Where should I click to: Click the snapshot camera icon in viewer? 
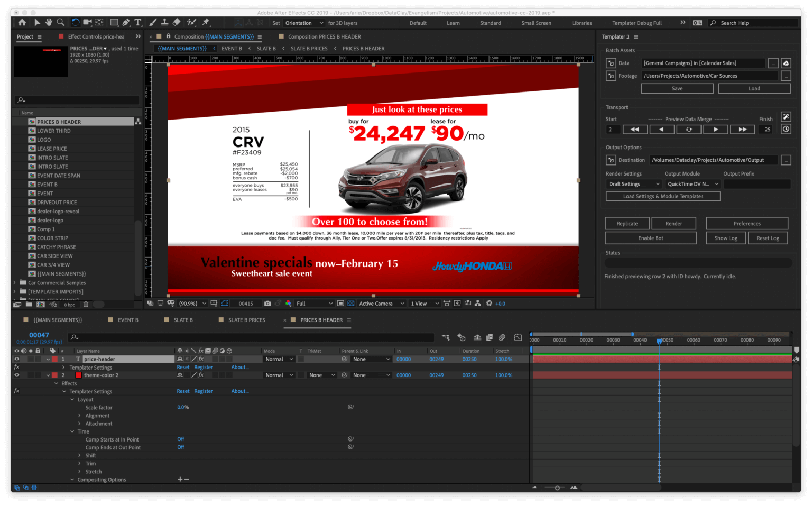pyautogui.click(x=267, y=304)
